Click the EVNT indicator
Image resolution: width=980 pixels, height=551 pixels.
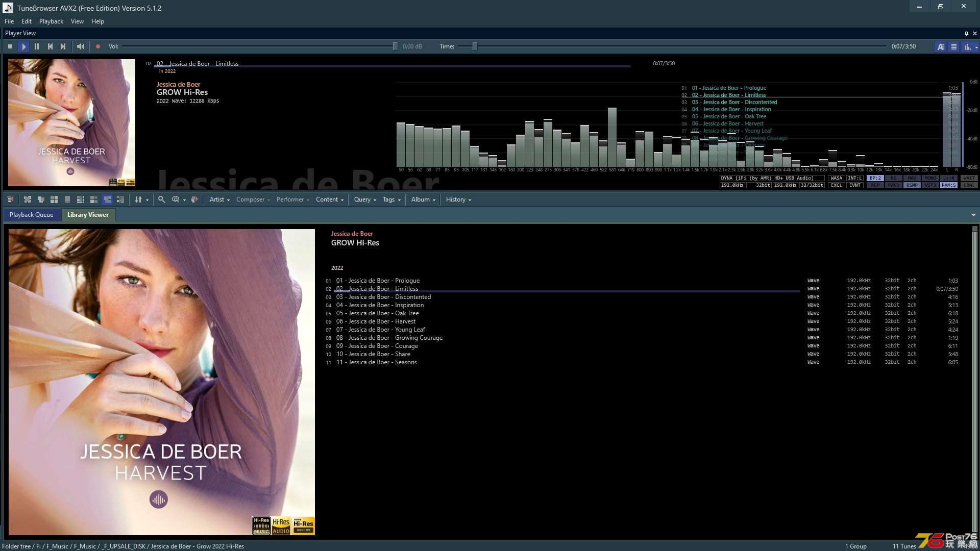coord(855,185)
